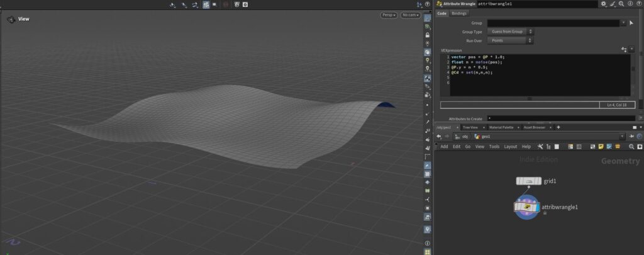Click the group selection arrow icon
The image size is (644, 255).
tap(631, 23)
